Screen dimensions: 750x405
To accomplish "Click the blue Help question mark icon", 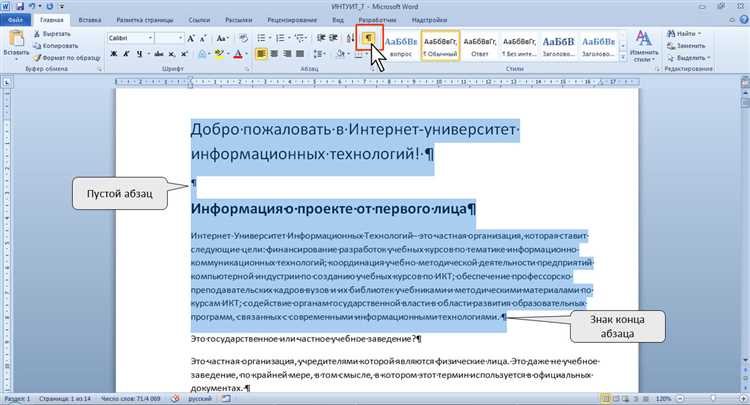I will (x=744, y=20).
